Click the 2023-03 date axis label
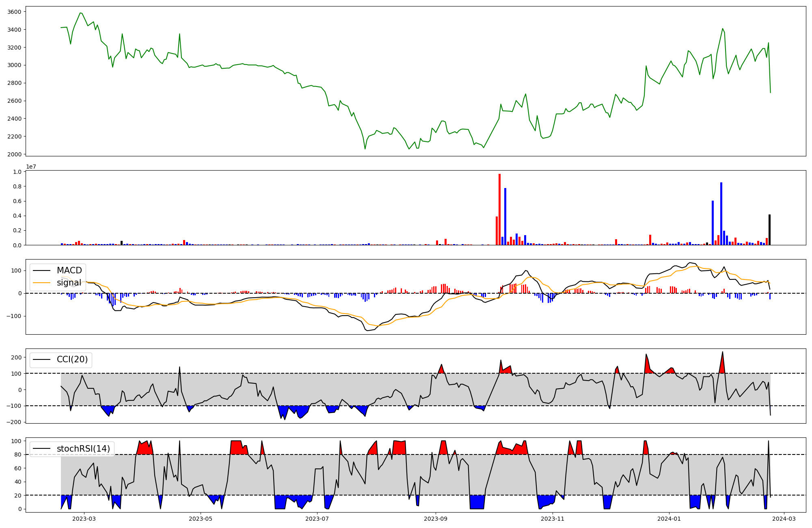Screen dimensions: 812x528 tap(84, 519)
